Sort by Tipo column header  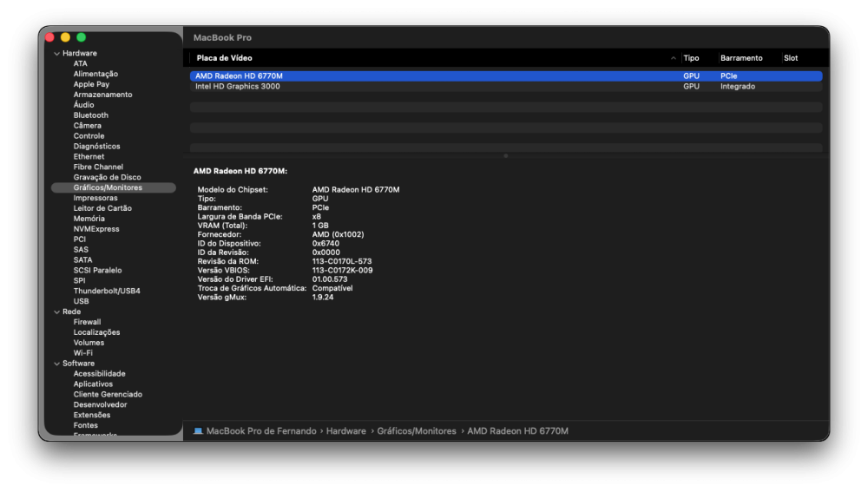point(691,58)
